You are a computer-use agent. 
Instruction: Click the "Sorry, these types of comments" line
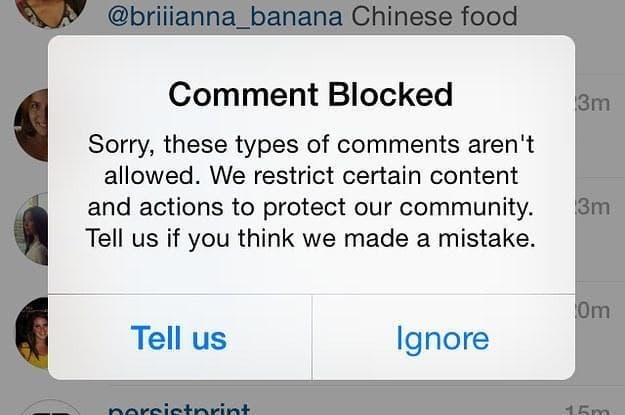click(x=311, y=144)
